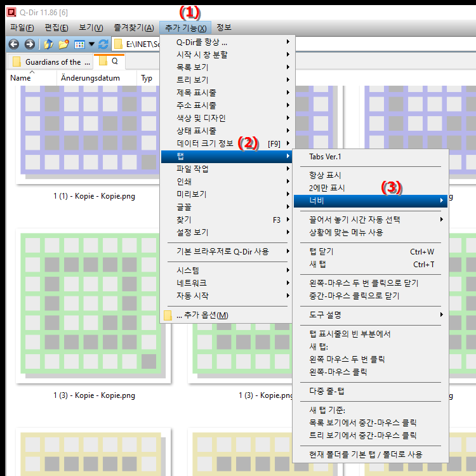This screenshot has height=476, width=476.
Task: Click the View mode grid icon
Action: click(79, 44)
